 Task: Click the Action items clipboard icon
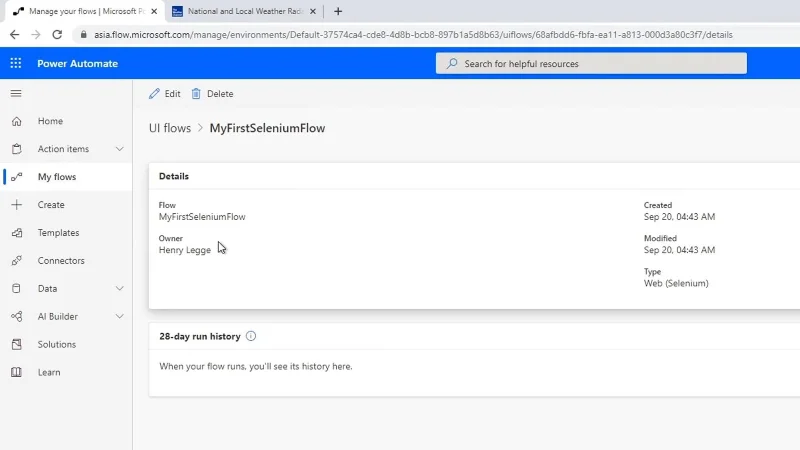16,149
